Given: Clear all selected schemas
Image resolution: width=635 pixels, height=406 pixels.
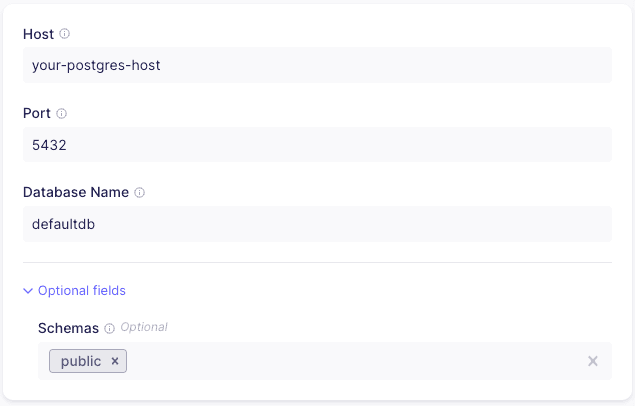Looking at the screenshot, I should coord(593,361).
